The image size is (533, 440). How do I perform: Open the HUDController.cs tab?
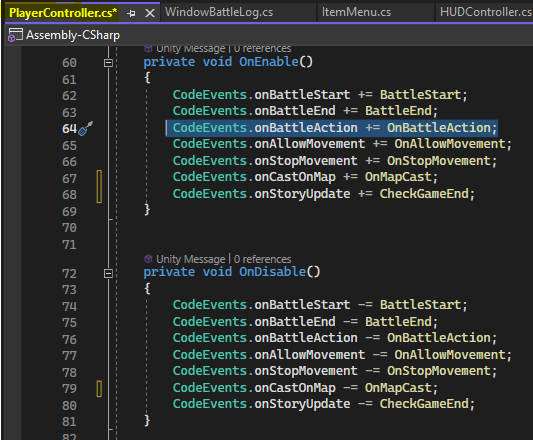tap(486, 12)
